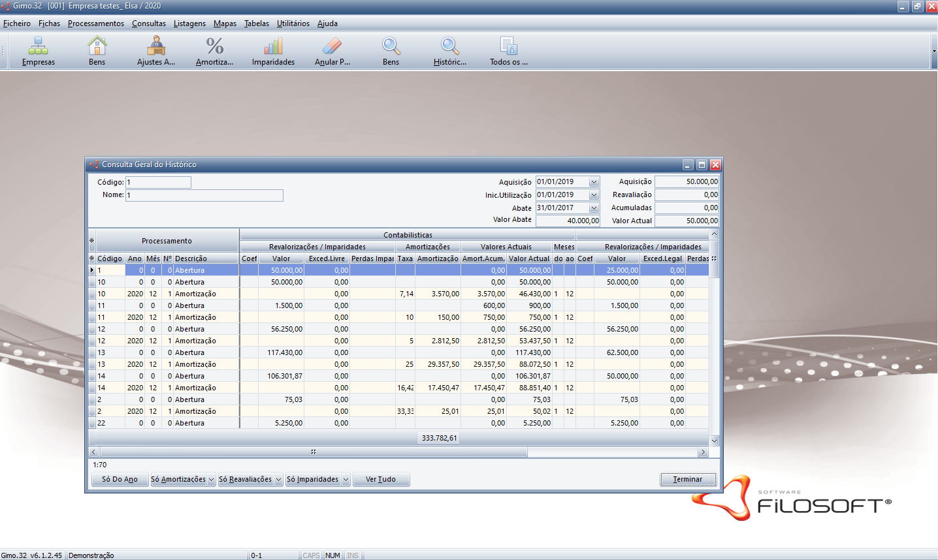
Task: Click the Ver Tudo button
Action: [381, 480]
